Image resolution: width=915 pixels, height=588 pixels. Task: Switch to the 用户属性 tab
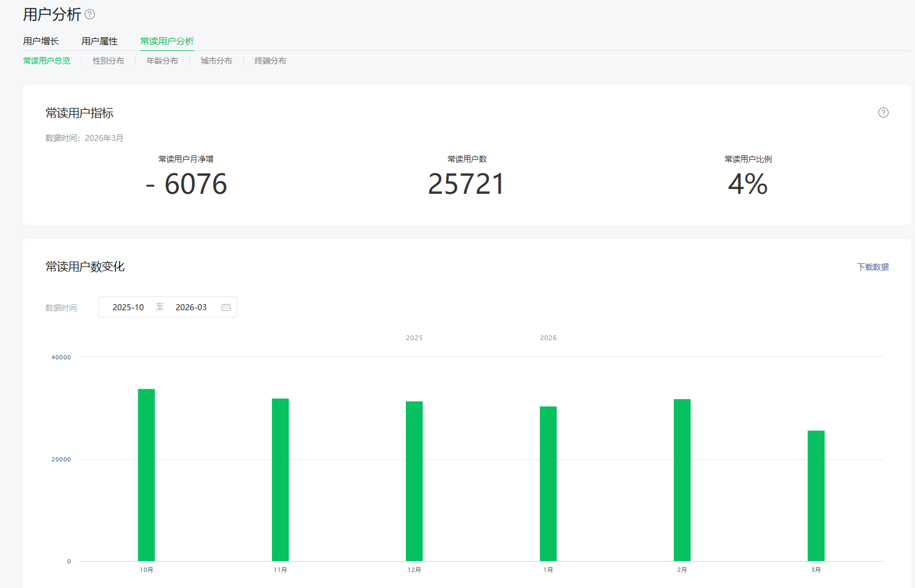(100, 41)
